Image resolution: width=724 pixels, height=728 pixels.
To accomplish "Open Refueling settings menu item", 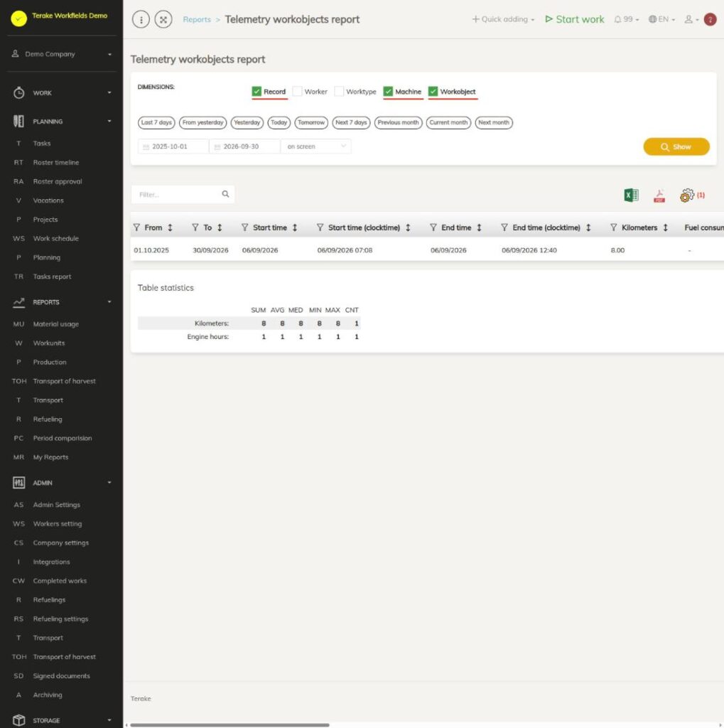I will [61, 619].
